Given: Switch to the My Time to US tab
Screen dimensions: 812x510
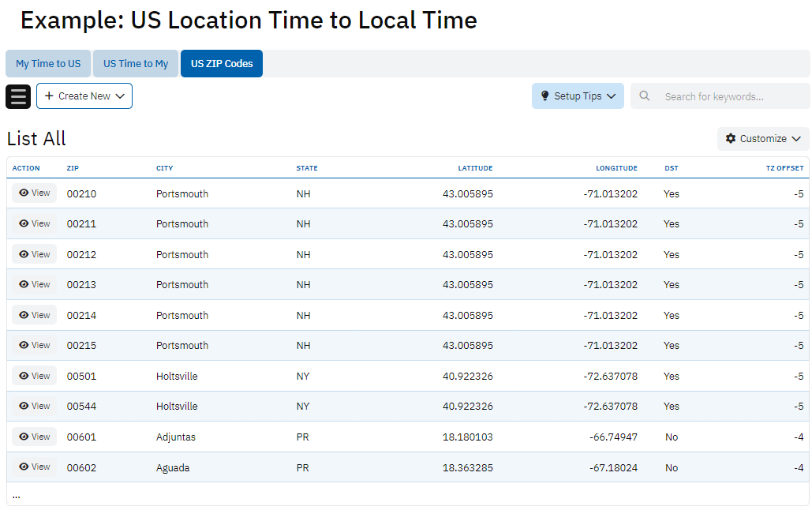Looking at the screenshot, I should click(x=48, y=64).
